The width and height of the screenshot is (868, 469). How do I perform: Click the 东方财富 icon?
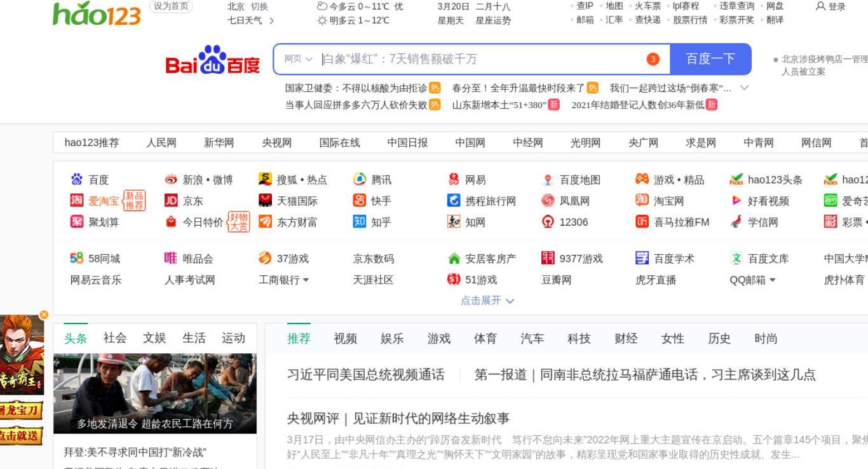pos(265,222)
